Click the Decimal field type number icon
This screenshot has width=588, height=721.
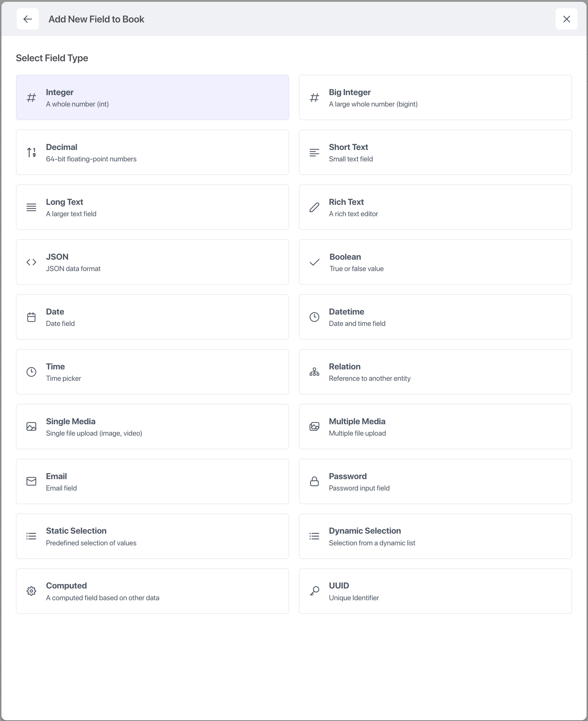click(x=31, y=152)
